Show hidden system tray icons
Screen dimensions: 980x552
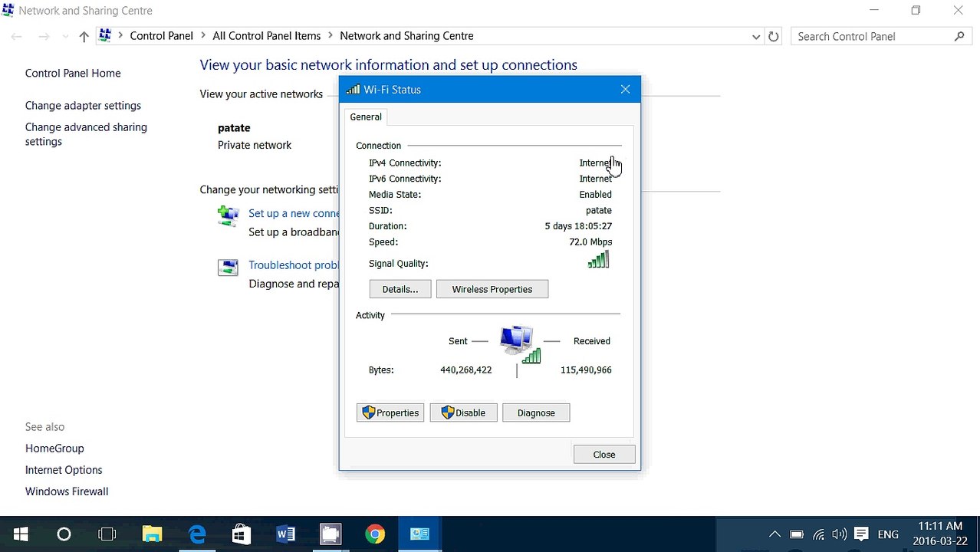pyautogui.click(x=774, y=534)
